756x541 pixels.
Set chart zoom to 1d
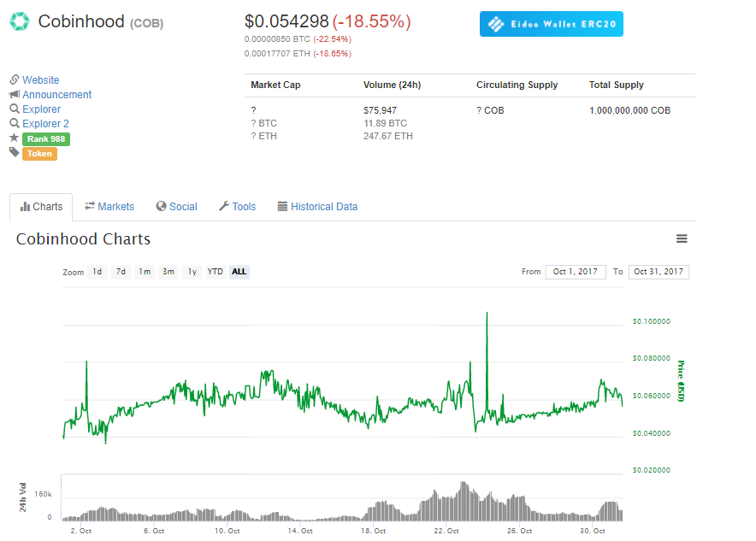(x=97, y=272)
